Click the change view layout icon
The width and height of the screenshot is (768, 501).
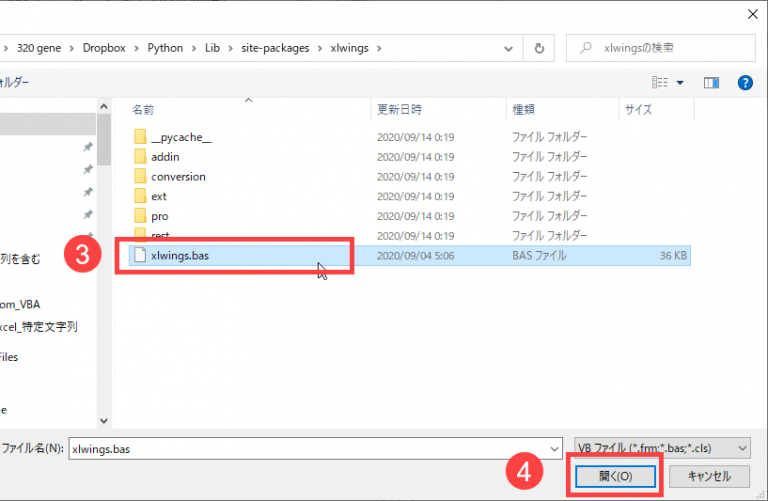pos(660,82)
